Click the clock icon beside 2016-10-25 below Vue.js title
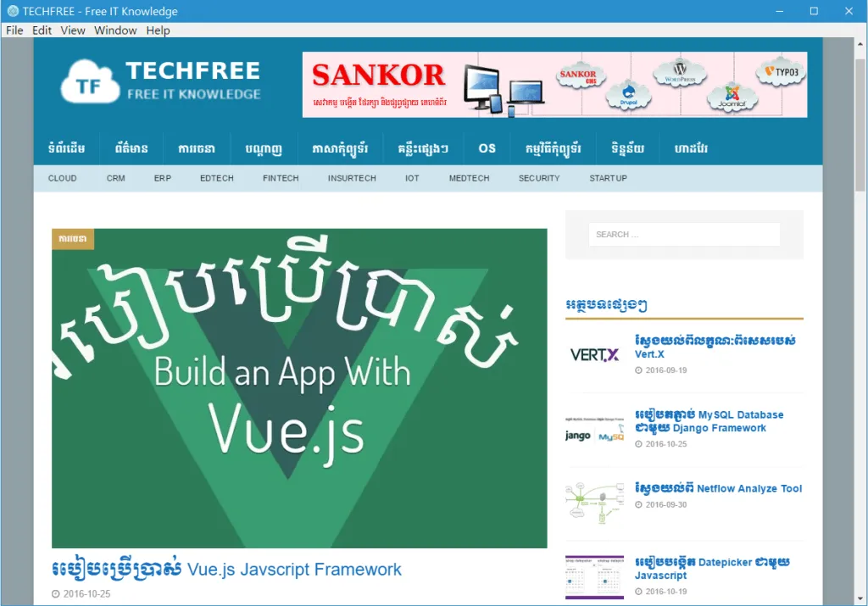Image resolution: width=868 pixels, height=606 pixels. click(55, 594)
